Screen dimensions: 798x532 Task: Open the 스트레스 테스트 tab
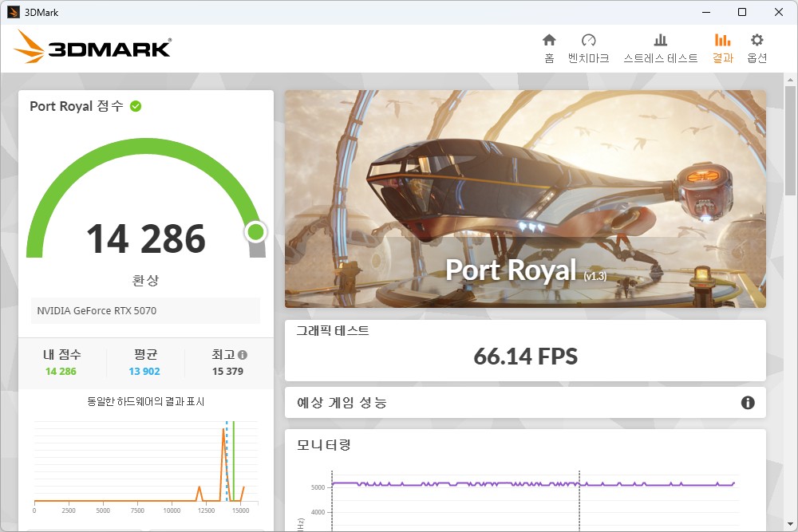click(661, 49)
